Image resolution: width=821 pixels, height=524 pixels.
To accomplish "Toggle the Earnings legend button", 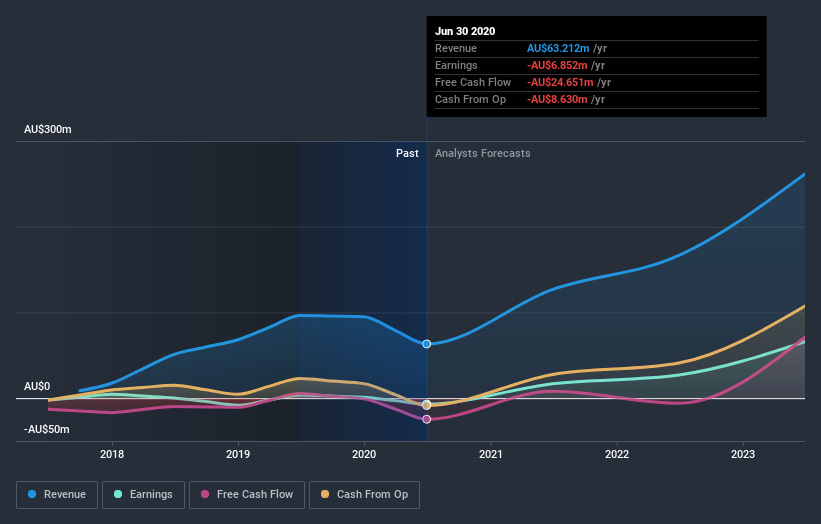I will [x=143, y=495].
